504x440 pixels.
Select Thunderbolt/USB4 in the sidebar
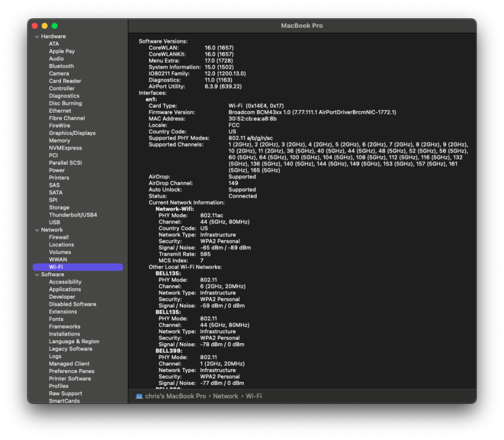click(x=73, y=215)
